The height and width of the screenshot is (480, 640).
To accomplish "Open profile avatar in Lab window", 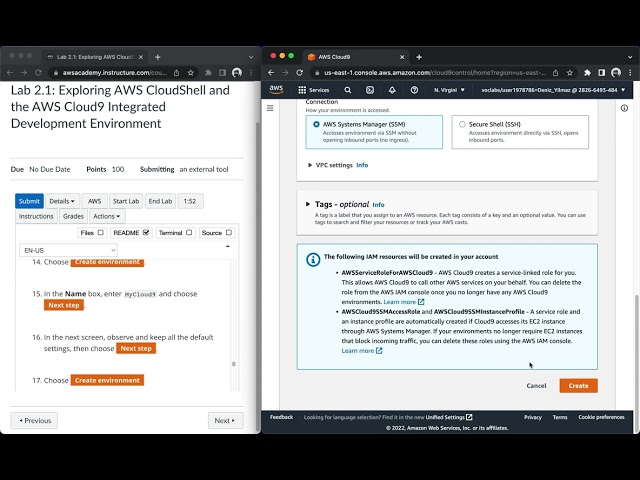I will click(237, 73).
